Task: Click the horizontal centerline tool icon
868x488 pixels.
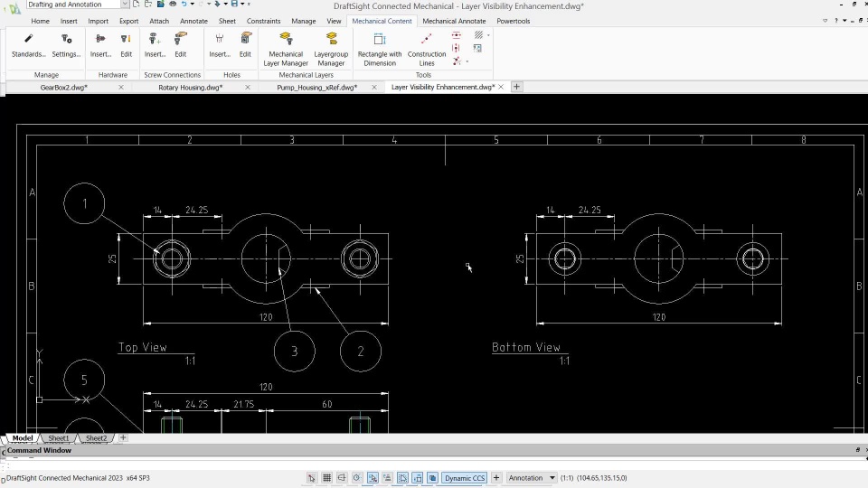Action: pyautogui.click(x=456, y=35)
